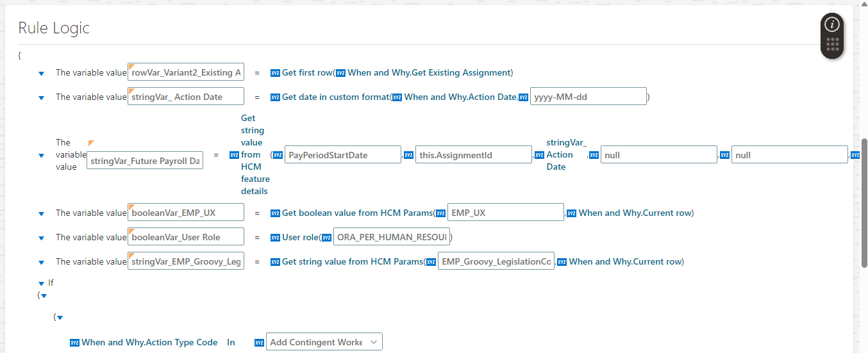The width and height of the screenshot is (868, 353).
Task: Collapse the rowVar_Variant2_Existing A variable row
Action: (41, 74)
